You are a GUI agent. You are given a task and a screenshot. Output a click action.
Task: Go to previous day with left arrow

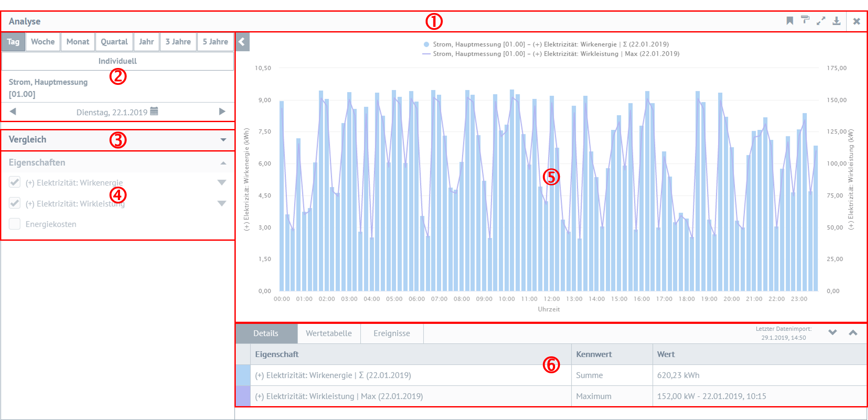13,112
